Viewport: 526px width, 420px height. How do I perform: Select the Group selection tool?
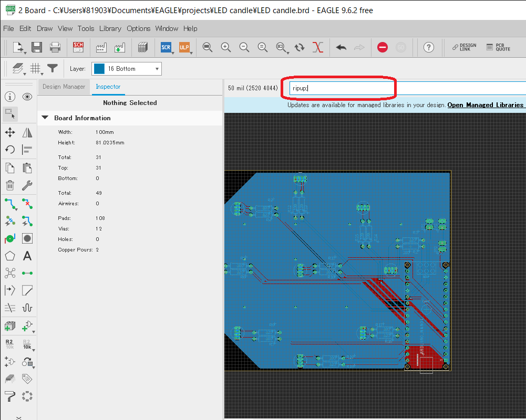pos(10,114)
